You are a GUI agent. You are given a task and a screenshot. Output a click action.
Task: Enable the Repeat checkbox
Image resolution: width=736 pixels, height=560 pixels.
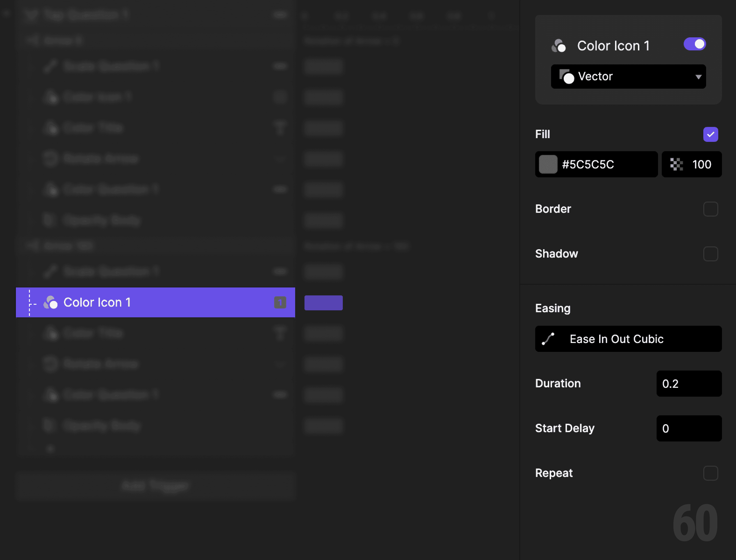(x=711, y=473)
